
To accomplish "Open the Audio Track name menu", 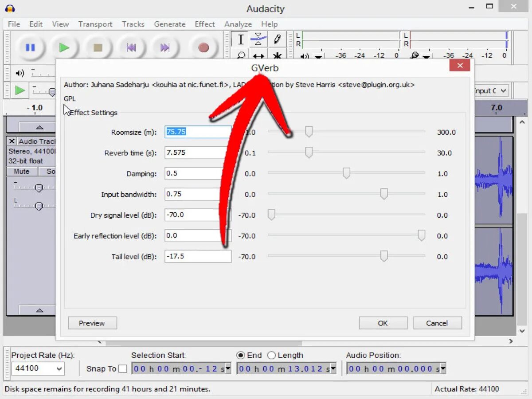I will coord(36,141).
